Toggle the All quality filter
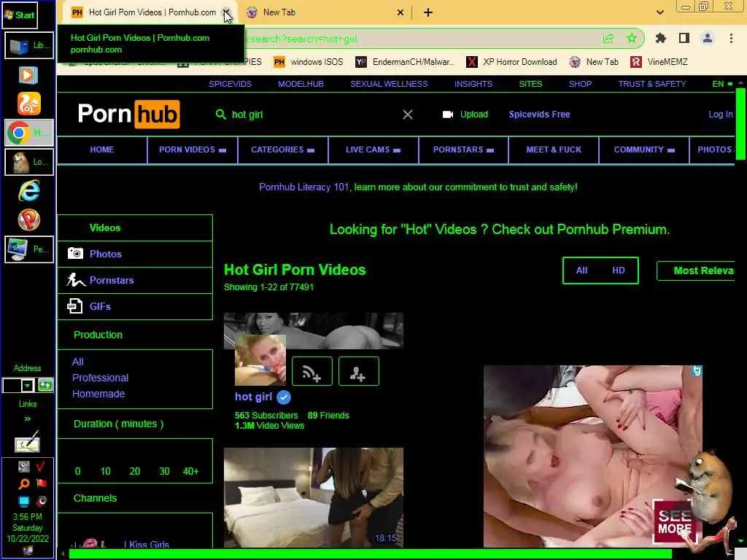The width and height of the screenshot is (747, 560). click(x=581, y=271)
